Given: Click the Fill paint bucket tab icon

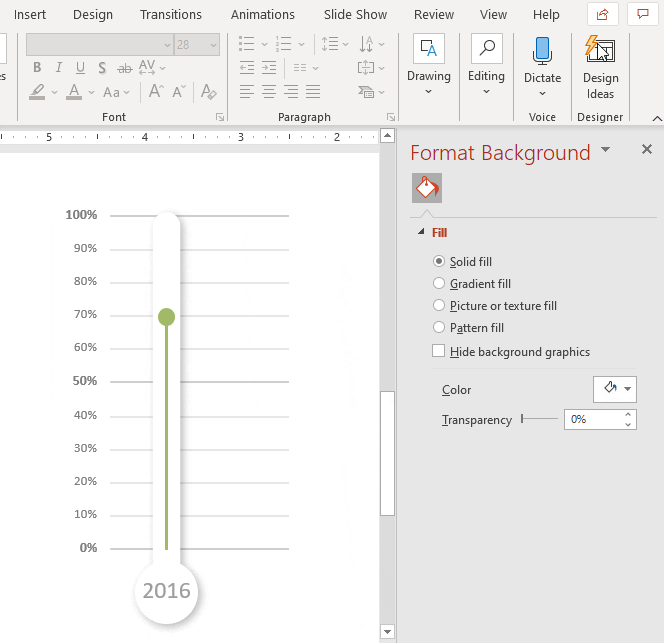Looking at the screenshot, I should 427,188.
